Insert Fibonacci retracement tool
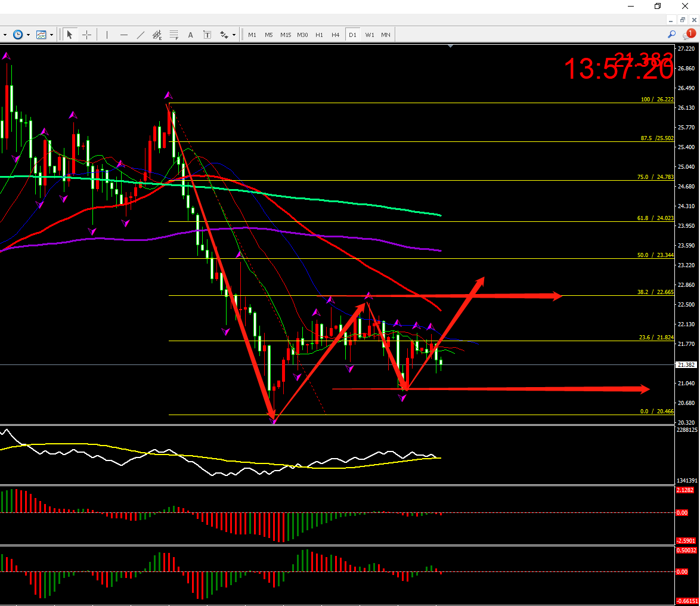 click(x=174, y=35)
